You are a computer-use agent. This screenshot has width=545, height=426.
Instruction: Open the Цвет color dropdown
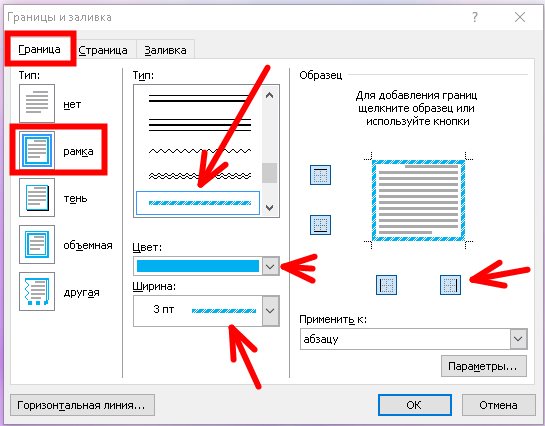tap(270, 266)
